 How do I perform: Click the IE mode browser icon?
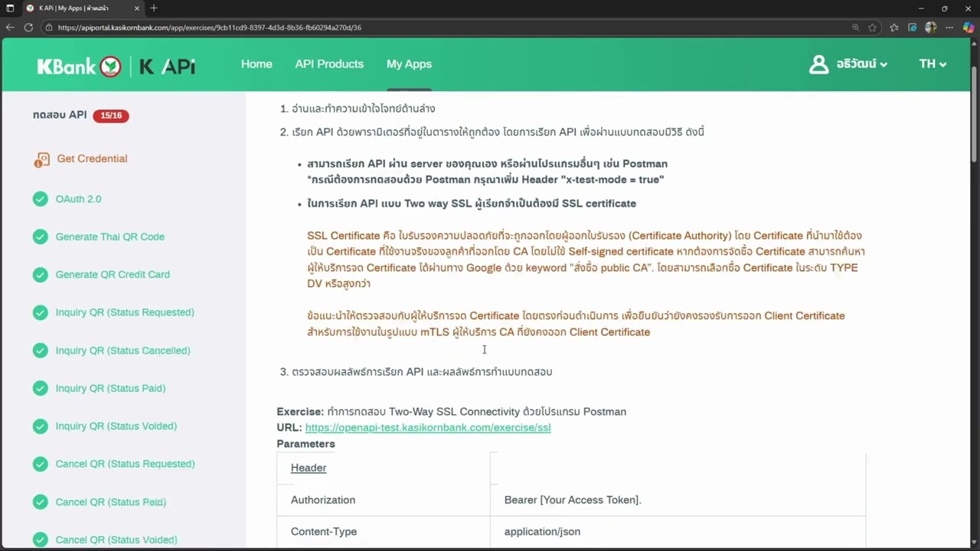(913, 28)
